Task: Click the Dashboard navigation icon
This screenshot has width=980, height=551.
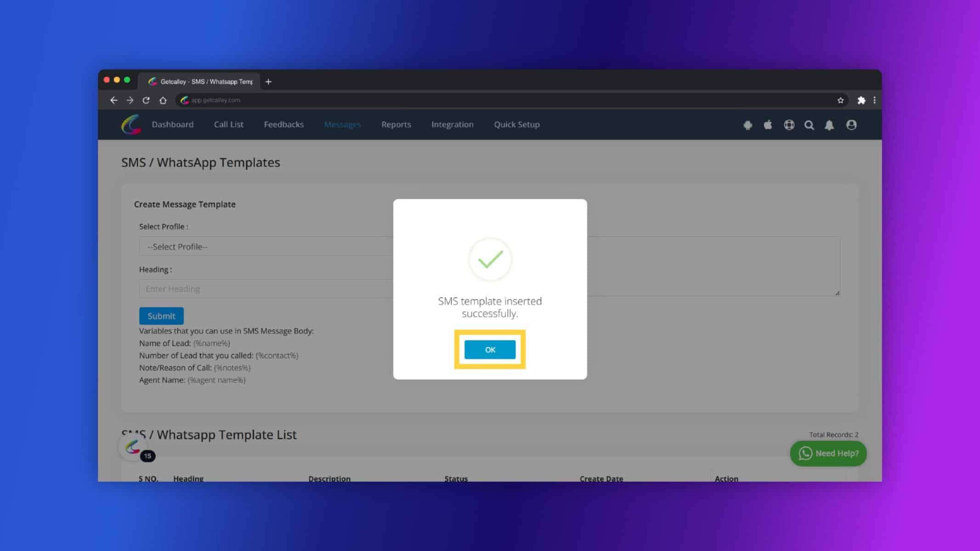Action: pos(172,124)
